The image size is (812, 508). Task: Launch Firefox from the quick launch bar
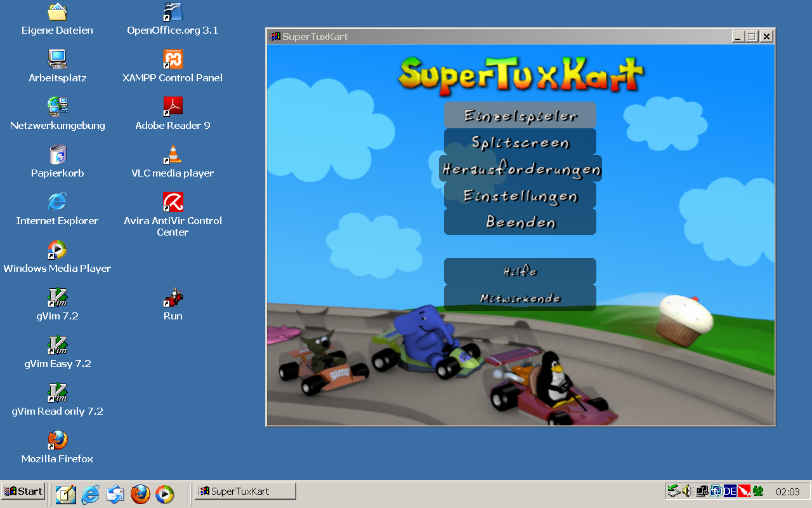(x=140, y=494)
